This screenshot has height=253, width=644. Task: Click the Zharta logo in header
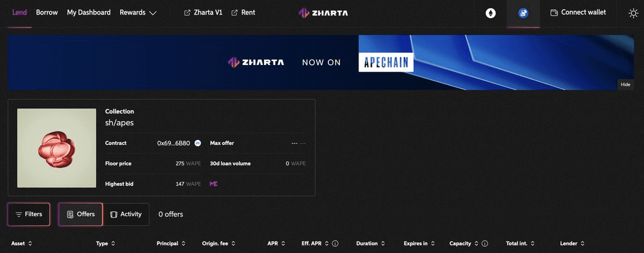tap(323, 13)
